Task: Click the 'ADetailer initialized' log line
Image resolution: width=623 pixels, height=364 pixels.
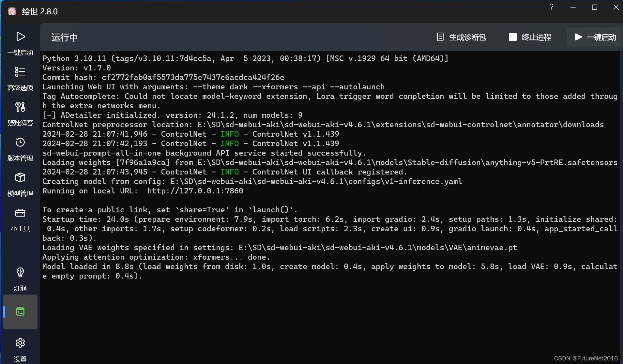Action: coord(173,115)
